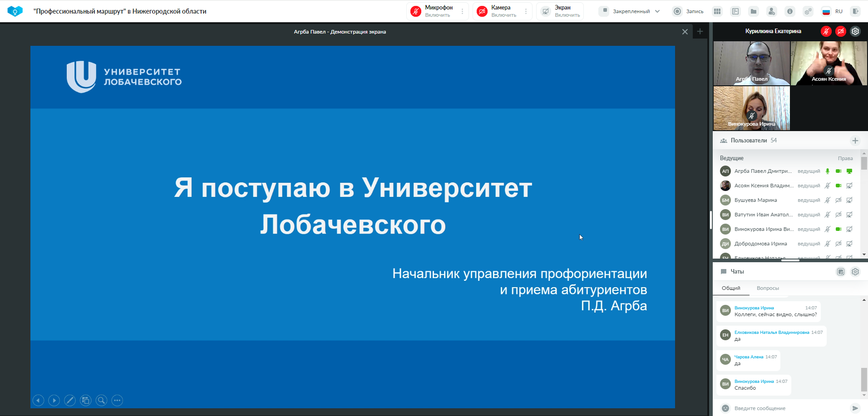Click the exit meeting icon at top right
868x416 pixels.
click(x=855, y=11)
